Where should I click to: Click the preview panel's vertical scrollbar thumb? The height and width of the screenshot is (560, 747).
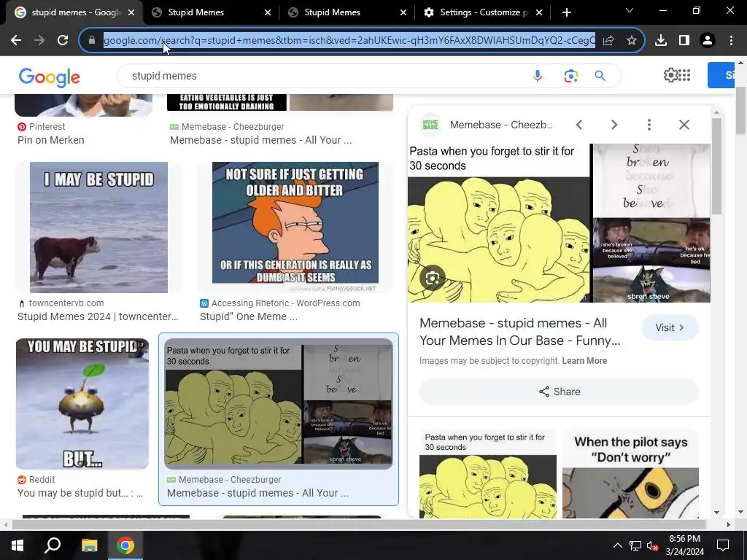(x=716, y=166)
